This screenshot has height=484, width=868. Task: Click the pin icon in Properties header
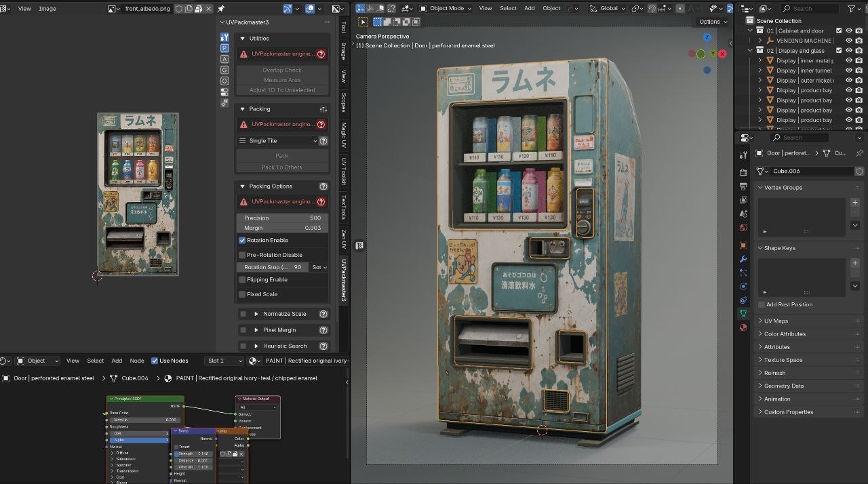pyautogui.click(x=859, y=153)
